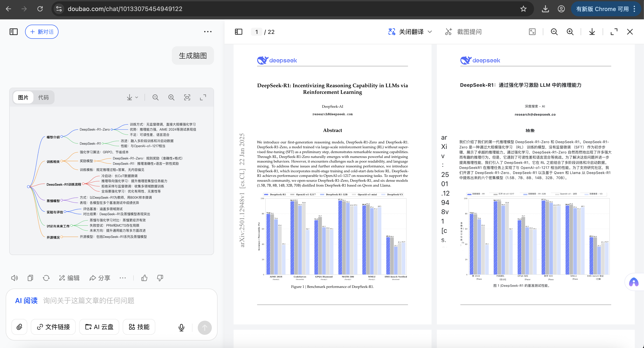Start voice input with the microphone
The height and width of the screenshot is (348, 644).
coord(181,328)
